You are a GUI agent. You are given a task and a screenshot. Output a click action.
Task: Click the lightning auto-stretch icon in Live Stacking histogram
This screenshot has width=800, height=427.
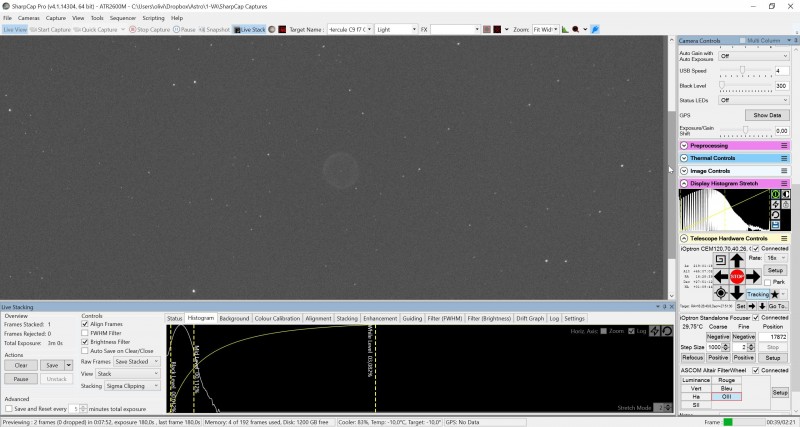coord(655,332)
